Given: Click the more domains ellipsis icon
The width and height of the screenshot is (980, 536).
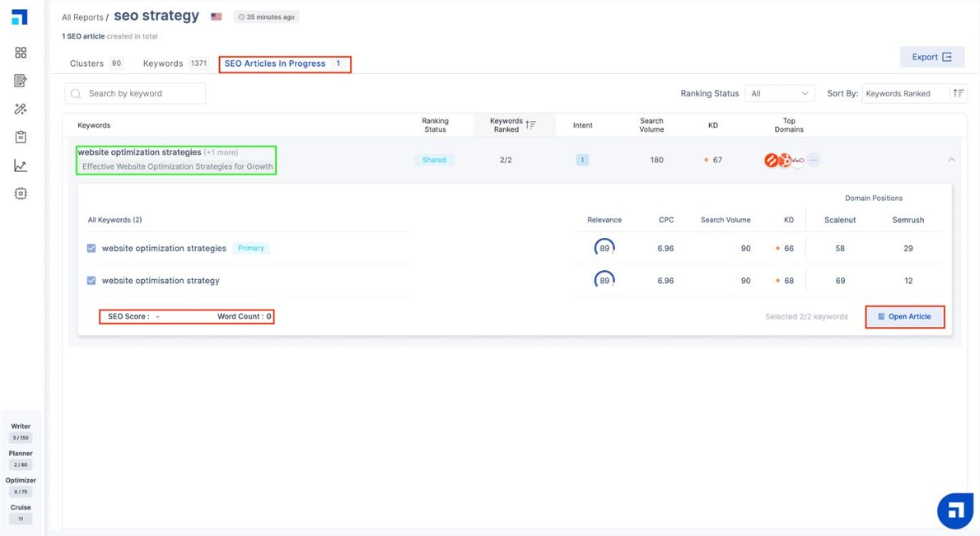Looking at the screenshot, I should (x=813, y=161).
